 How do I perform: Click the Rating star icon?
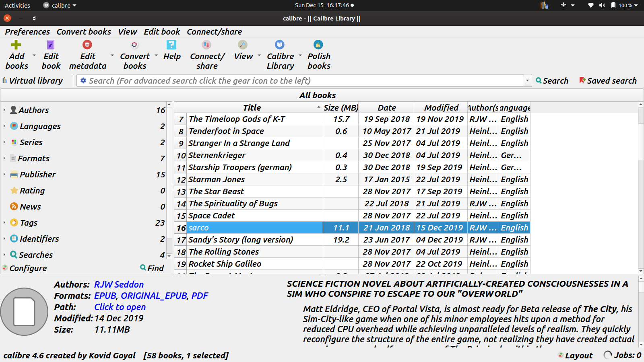[14, 190]
